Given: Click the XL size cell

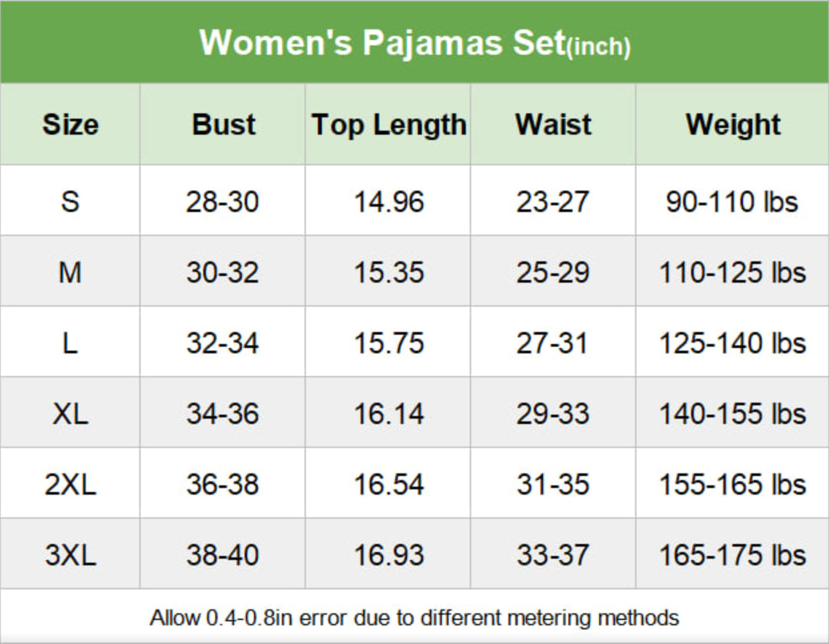Looking at the screenshot, I should 70,413.
